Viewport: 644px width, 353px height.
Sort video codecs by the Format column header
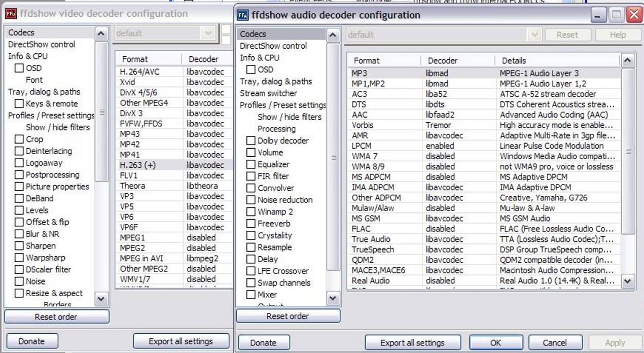pos(149,59)
